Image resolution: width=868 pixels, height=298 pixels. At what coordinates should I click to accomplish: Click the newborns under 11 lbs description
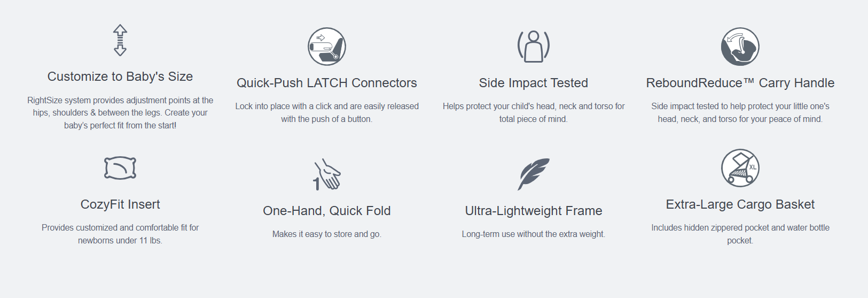pyautogui.click(x=120, y=234)
